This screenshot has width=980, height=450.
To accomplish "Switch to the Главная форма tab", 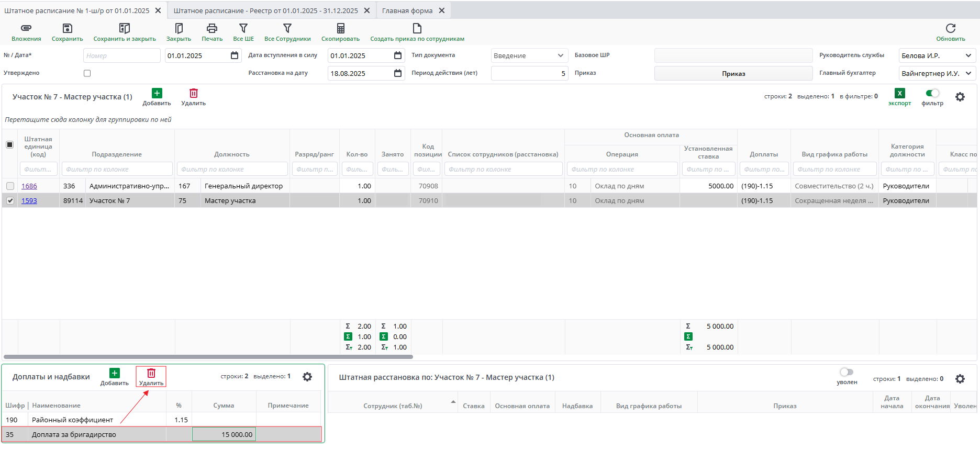I will 407,10.
